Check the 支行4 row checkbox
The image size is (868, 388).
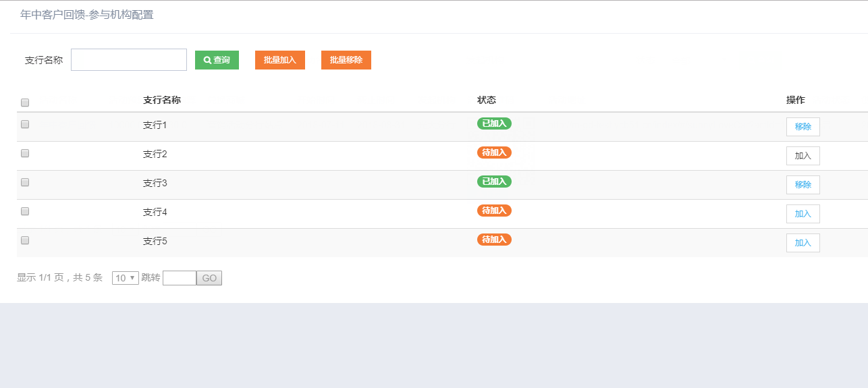[x=25, y=211]
